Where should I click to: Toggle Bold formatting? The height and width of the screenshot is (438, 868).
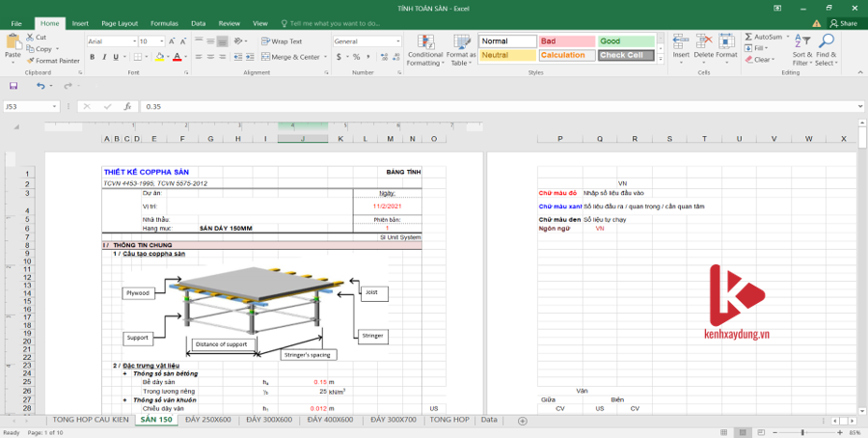coord(91,57)
